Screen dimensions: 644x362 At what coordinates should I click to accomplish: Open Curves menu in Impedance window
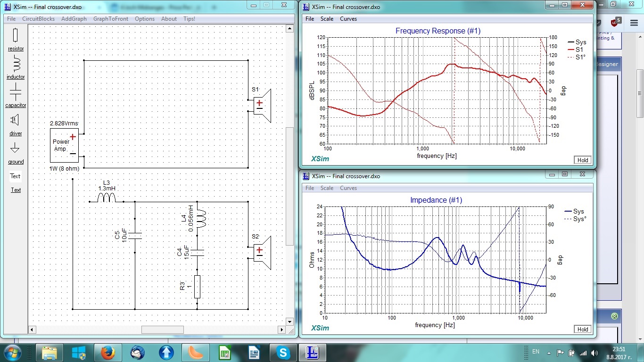tap(348, 188)
